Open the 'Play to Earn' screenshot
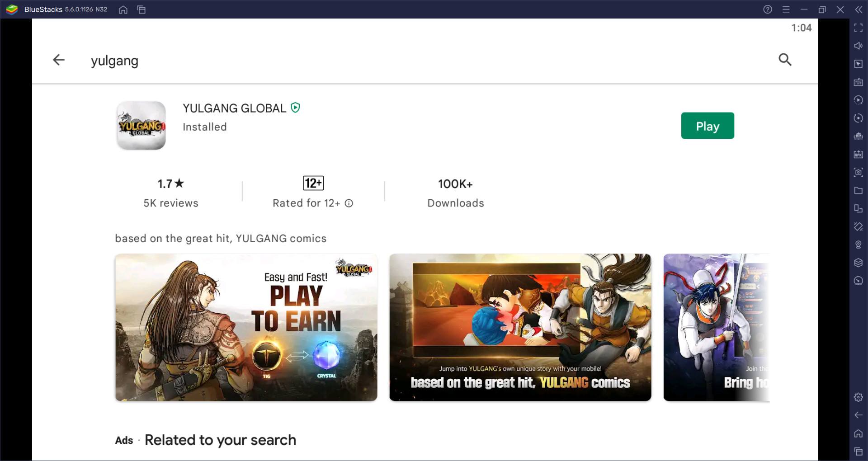 pos(246,327)
